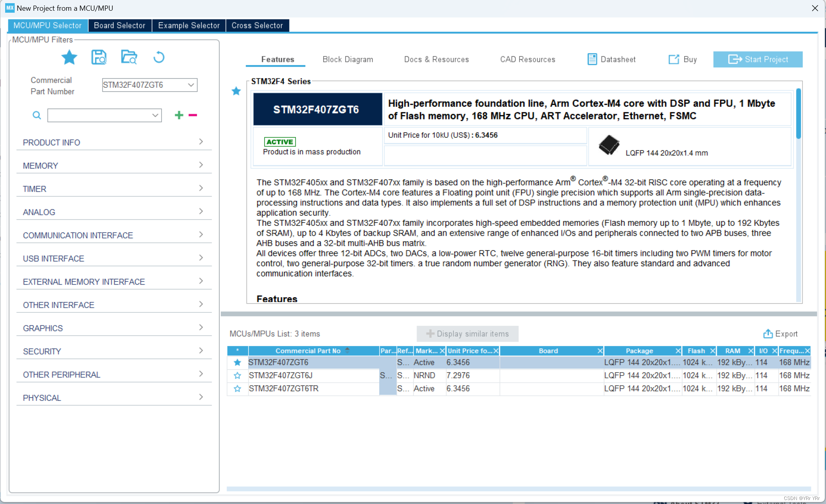This screenshot has width=826, height=504.
Task: Unfavorite the STM32F407ZGT6 star beside series panel
Action: [x=236, y=91]
